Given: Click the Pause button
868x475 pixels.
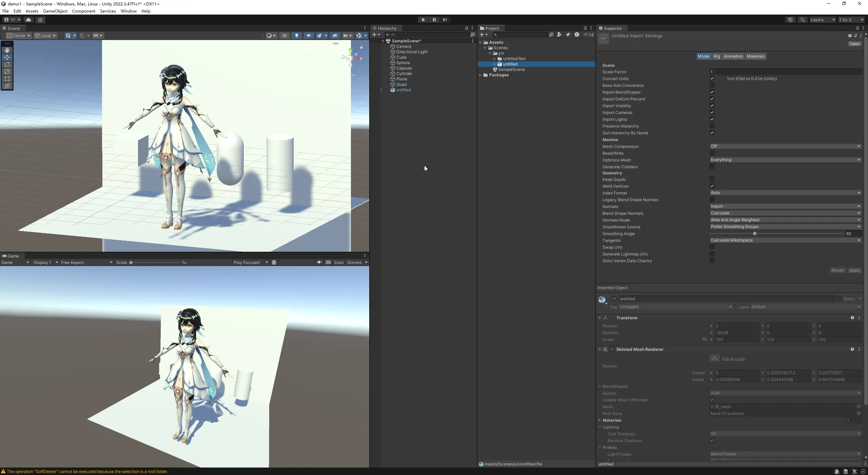Looking at the screenshot, I should 434,20.
